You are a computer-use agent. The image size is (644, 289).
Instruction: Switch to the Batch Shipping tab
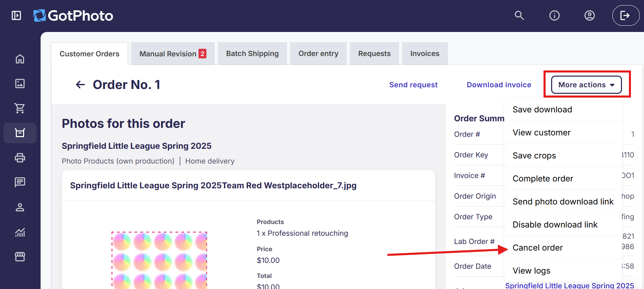[x=252, y=54]
